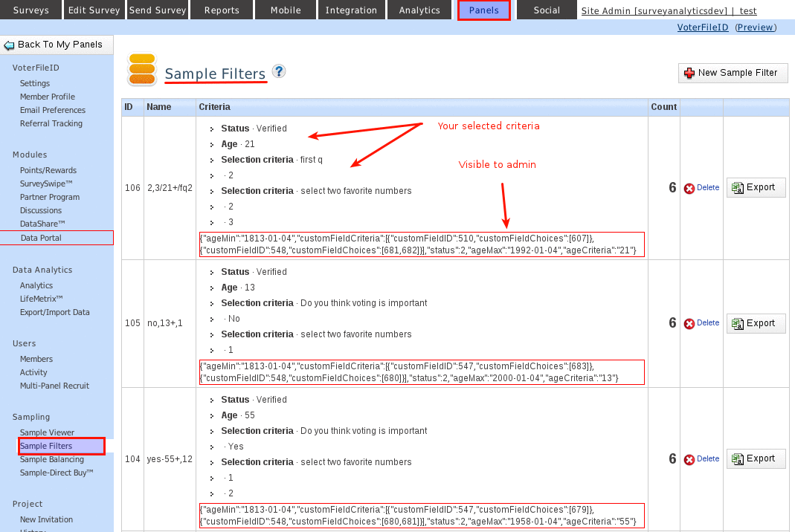Open Sample Viewer in the sidebar
Screen dimensions: 795x532
coord(47,432)
